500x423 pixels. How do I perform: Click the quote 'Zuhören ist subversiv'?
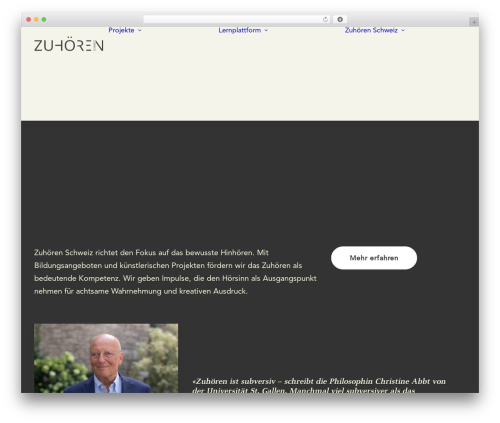pyautogui.click(x=319, y=385)
